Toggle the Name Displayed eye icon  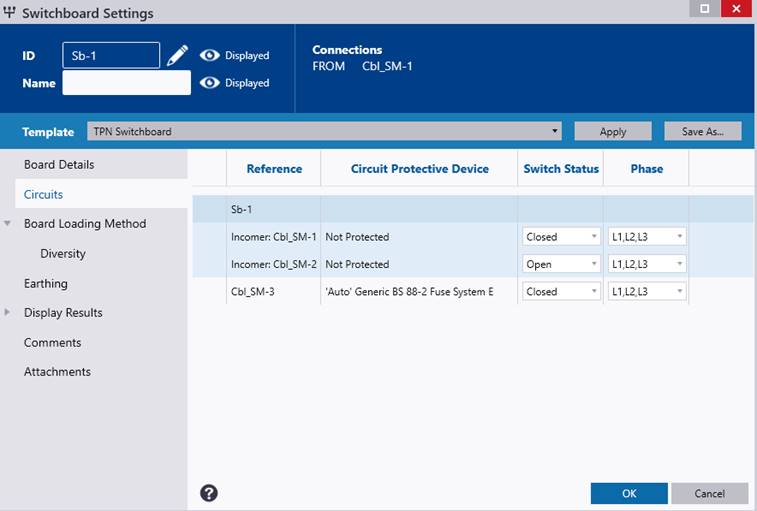[x=210, y=83]
